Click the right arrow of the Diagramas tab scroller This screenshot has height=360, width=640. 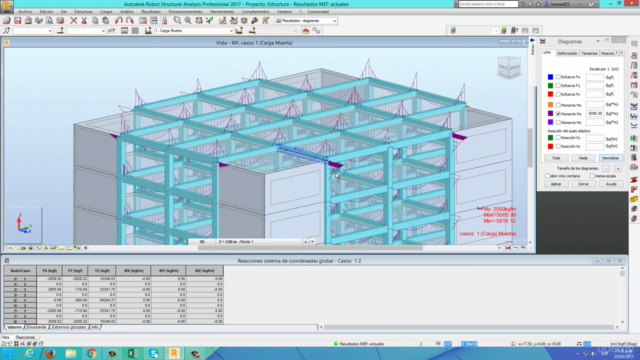622,53
